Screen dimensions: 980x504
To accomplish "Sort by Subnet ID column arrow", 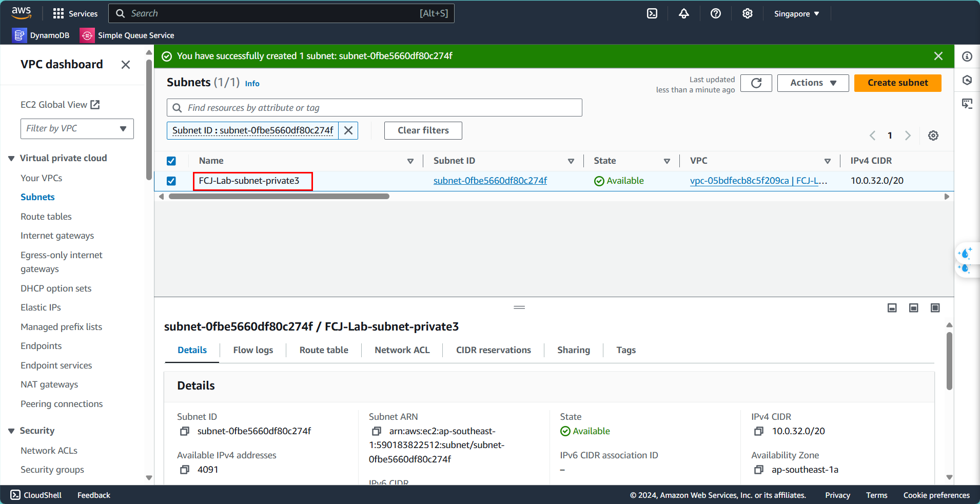I will tap(571, 161).
